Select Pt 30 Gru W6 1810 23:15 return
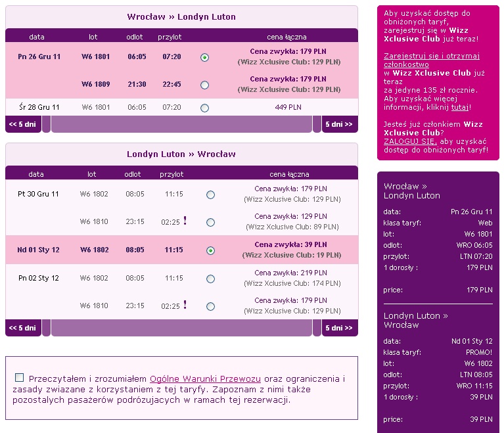Image resolution: width=504 pixels, height=433 pixels. [x=210, y=223]
